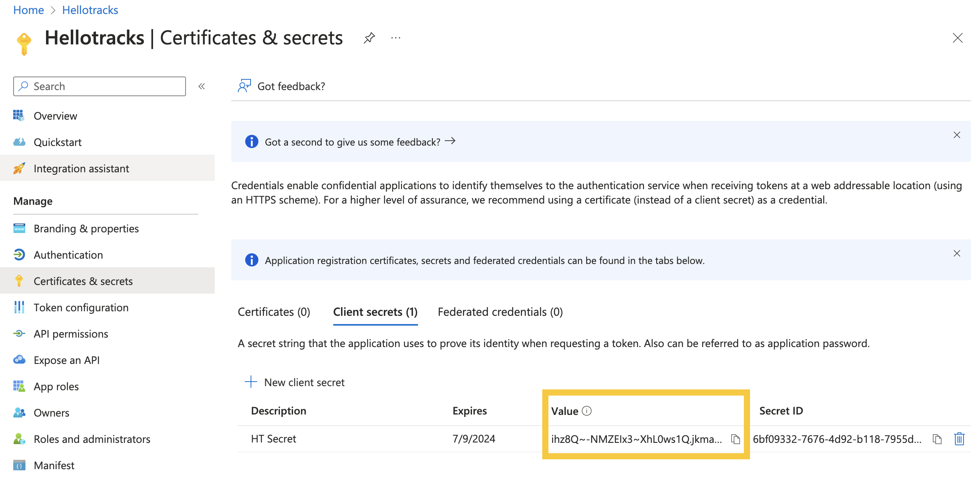Collapse the sidebar with the double chevron
980x477 pixels.
pos(202,86)
